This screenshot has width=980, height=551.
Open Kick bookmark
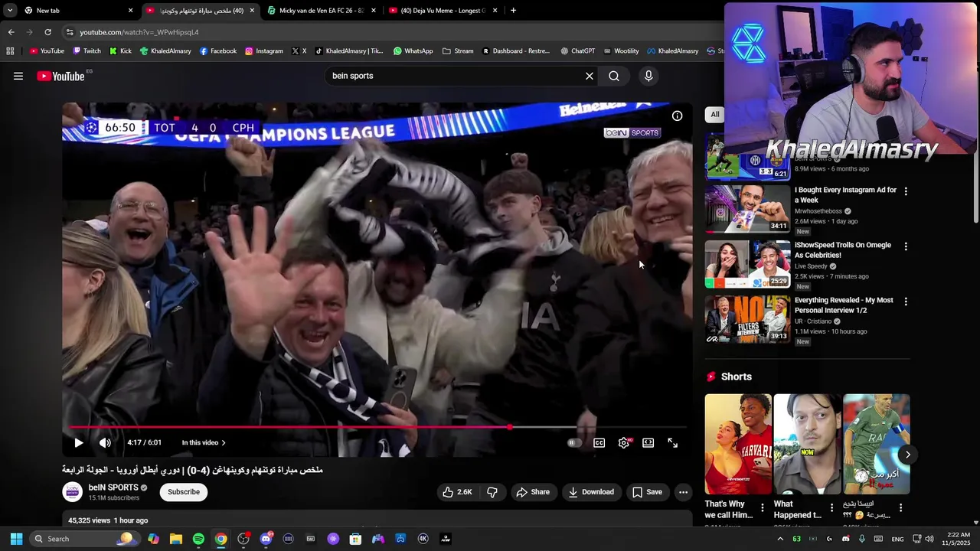(x=120, y=51)
